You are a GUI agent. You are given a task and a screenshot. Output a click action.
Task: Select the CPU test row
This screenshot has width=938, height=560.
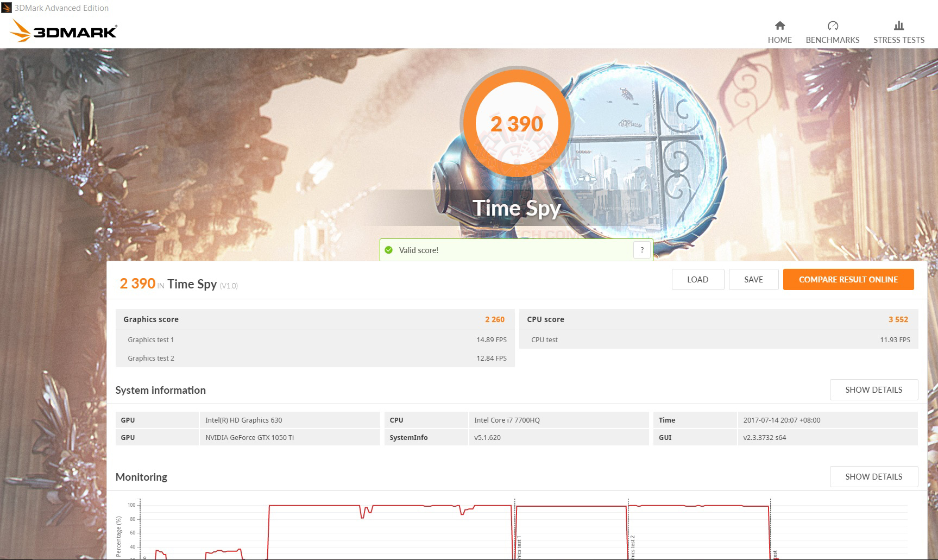[x=719, y=339]
